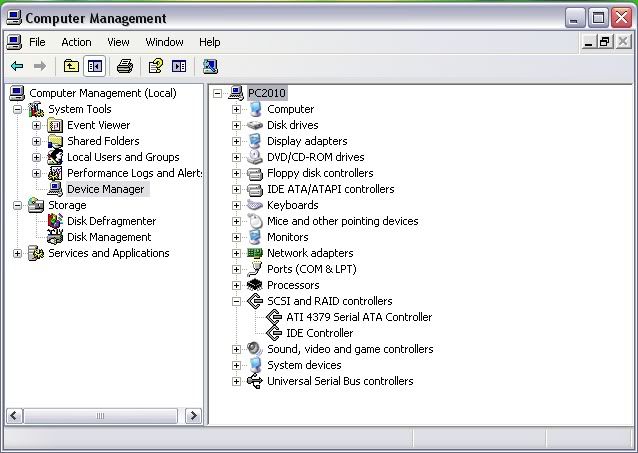
Task: Click right arrow of tree pane scrollbar
Action: coord(193,416)
